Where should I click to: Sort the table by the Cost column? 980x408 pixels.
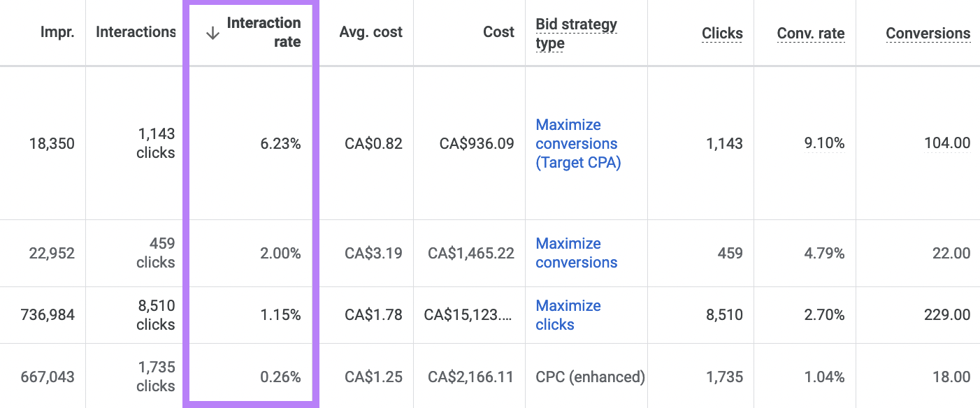tap(498, 32)
